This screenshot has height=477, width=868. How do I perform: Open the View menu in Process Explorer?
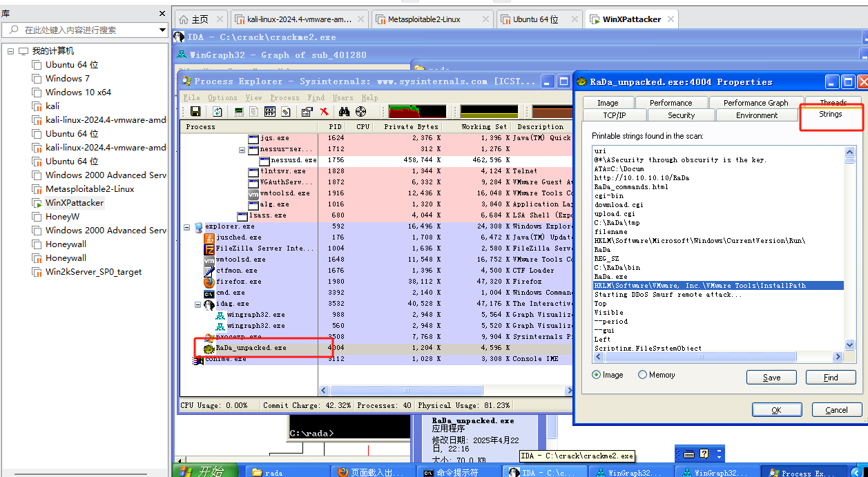(253, 98)
